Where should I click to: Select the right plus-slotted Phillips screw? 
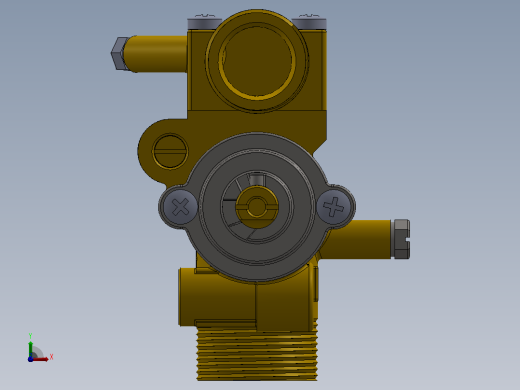click(x=334, y=207)
